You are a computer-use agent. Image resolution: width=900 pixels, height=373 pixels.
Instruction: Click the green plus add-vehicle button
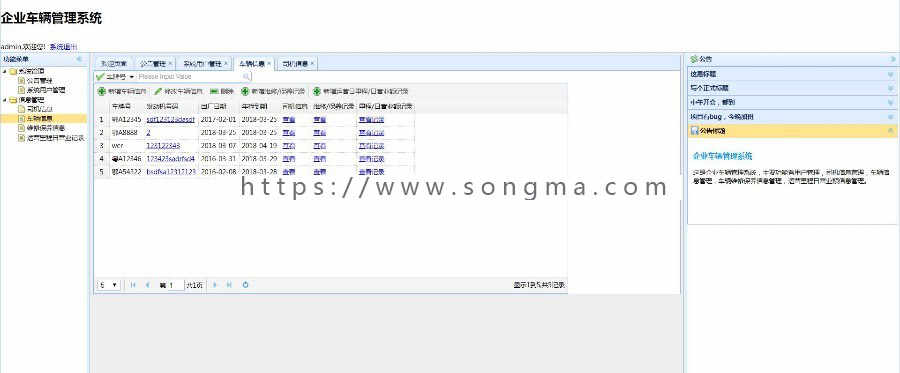pyautogui.click(x=122, y=91)
